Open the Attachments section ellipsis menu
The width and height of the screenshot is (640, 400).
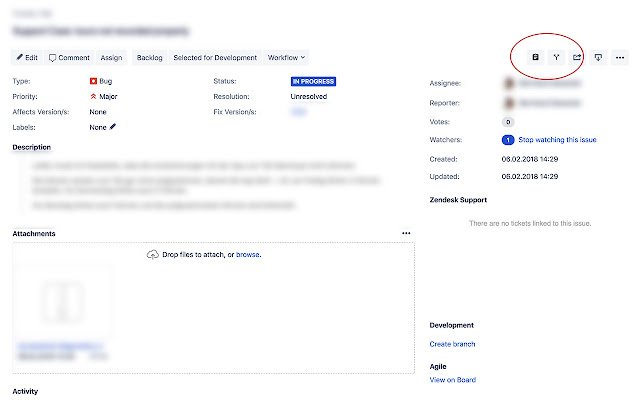click(406, 233)
